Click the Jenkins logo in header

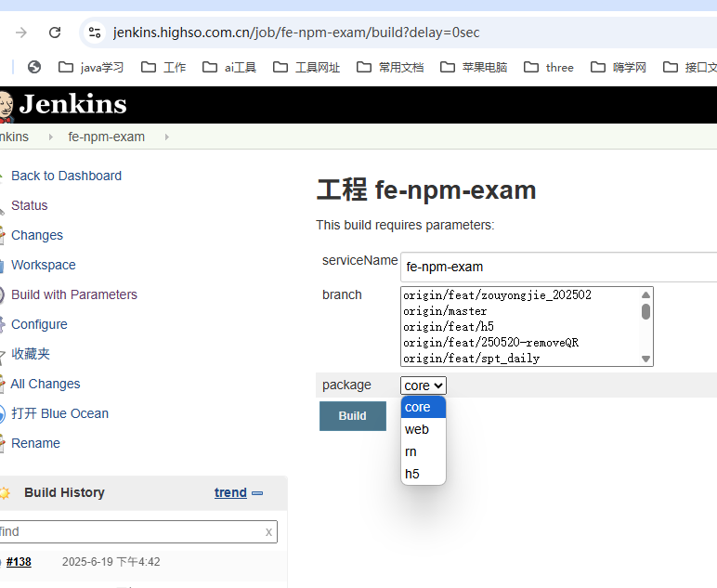(x=65, y=104)
